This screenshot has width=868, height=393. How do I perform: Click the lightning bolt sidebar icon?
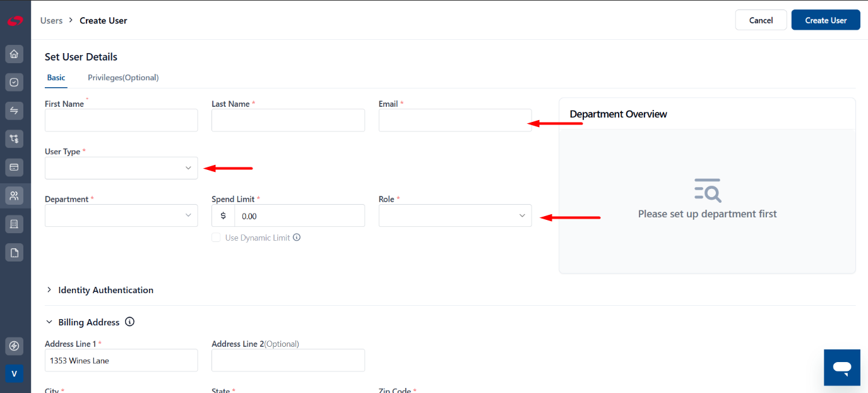[15, 346]
